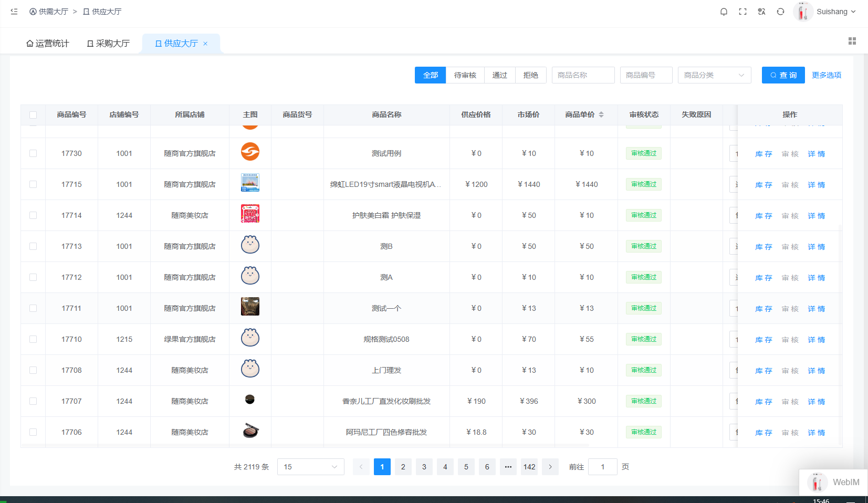This screenshot has width=868, height=503.
Task: Open the 商品分类 dropdown
Action: (x=714, y=75)
